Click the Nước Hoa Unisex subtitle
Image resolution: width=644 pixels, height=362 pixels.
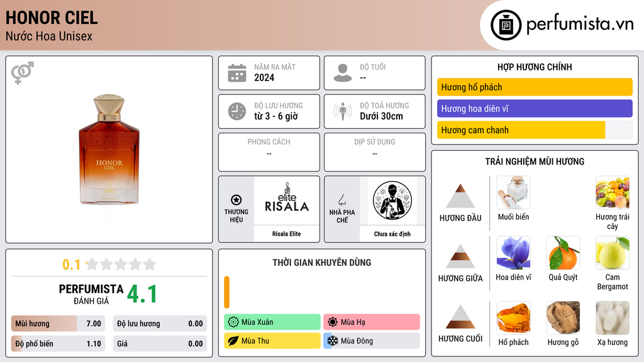49,36
